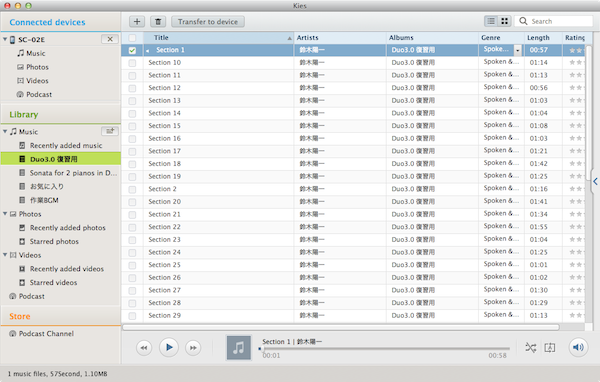Open the 作業BGM playlist

[x=39, y=200]
